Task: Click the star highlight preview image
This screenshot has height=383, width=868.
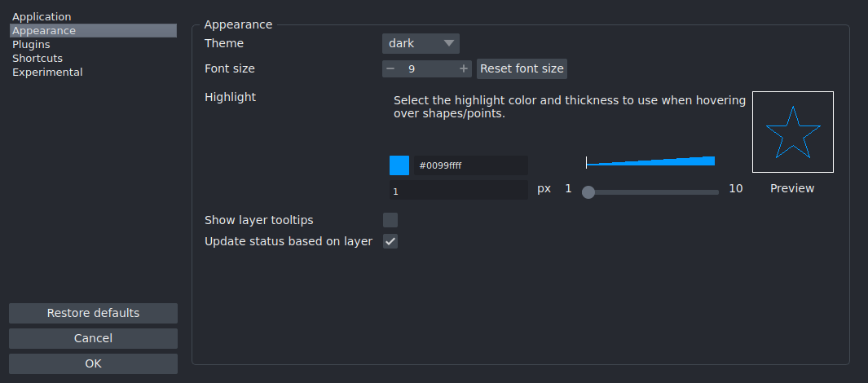Action: click(x=792, y=132)
